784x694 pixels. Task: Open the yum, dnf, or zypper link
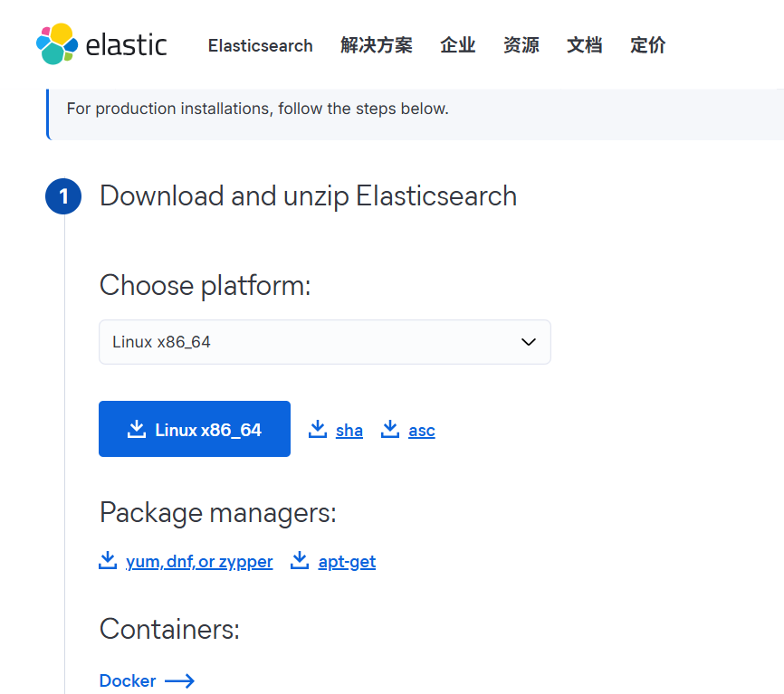click(199, 562)
